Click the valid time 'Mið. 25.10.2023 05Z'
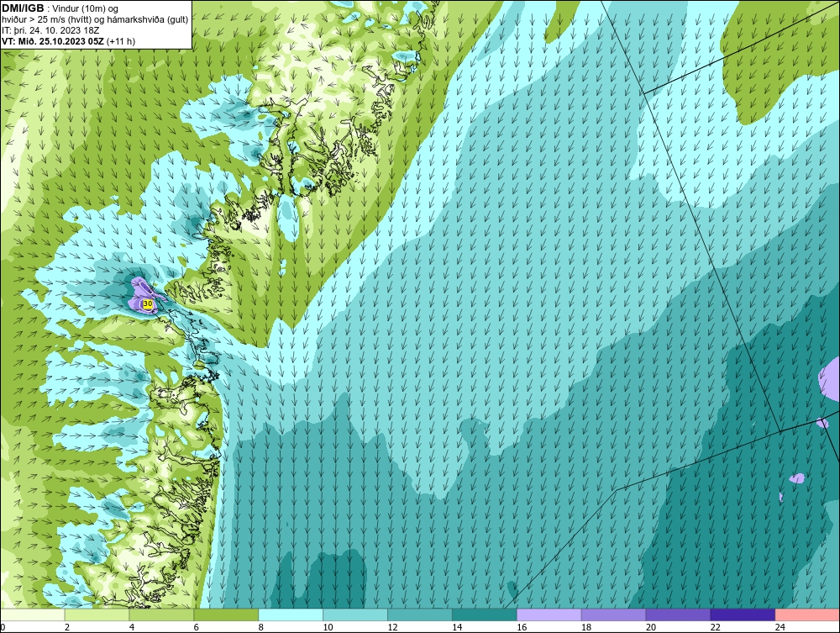 60,41
